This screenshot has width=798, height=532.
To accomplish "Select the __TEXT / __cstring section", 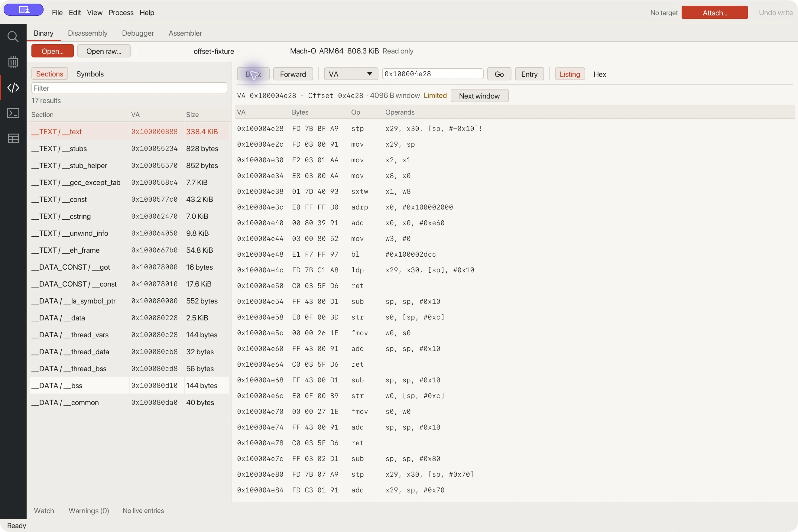I will click(x=129, y=216).
